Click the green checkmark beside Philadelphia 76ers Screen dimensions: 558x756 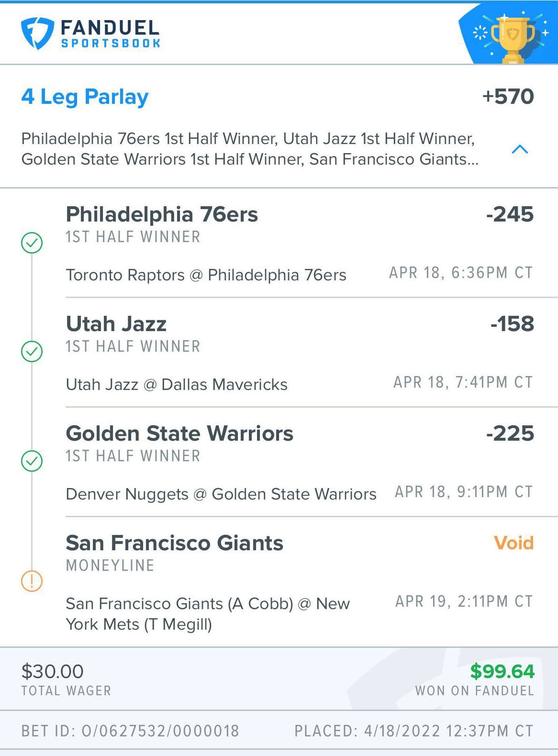coord(32,243)
